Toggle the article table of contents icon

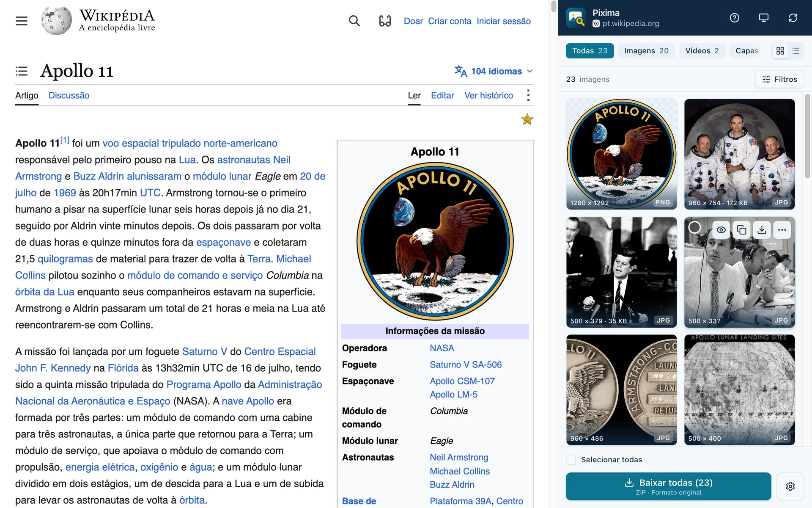[x=22, y=71]
